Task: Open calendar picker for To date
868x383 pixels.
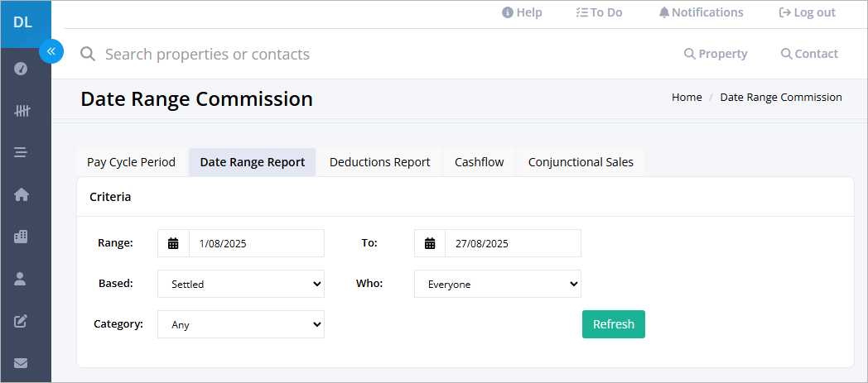Action: coord(430,243)
